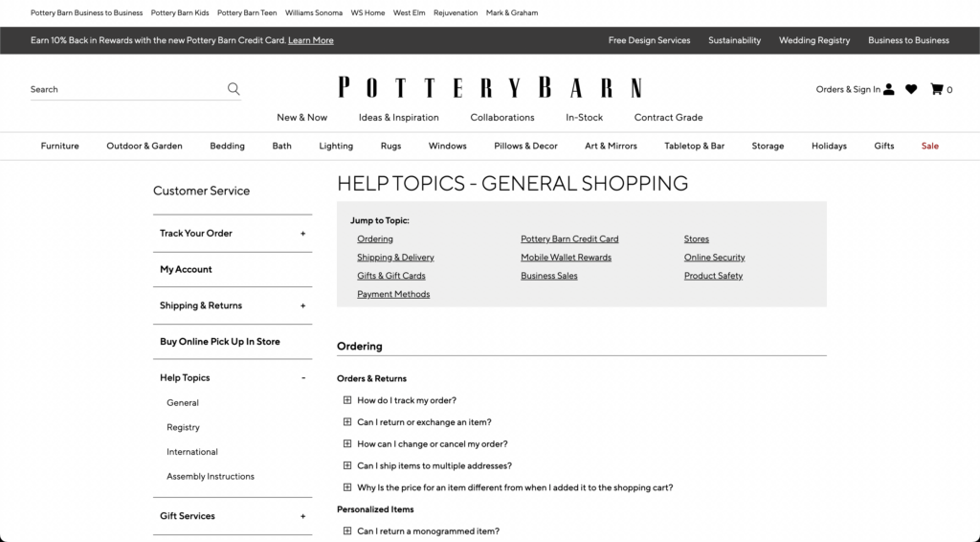Screen dimensions: 980x542
Task: Expand 'How do I track my order?' plus icon
Action: click(346, 400)
